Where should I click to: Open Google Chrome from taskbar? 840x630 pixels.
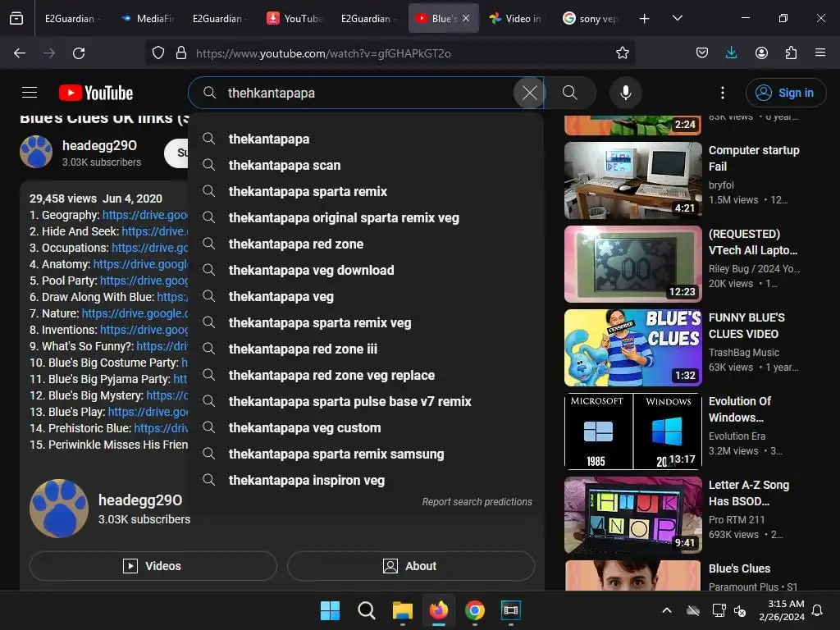click(475, 610)
